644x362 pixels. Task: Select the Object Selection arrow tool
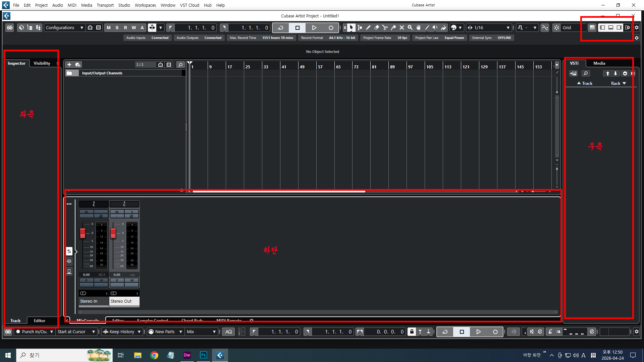[351, 28]
